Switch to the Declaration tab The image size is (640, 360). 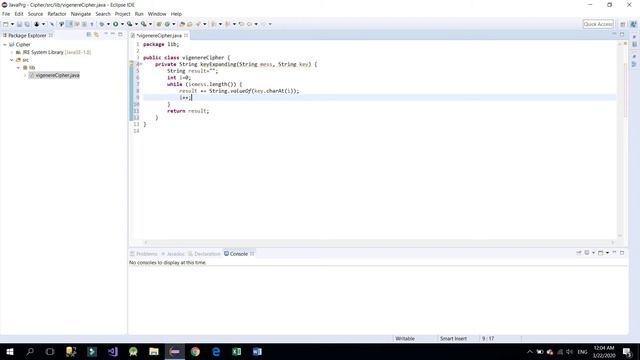[204, 254]
